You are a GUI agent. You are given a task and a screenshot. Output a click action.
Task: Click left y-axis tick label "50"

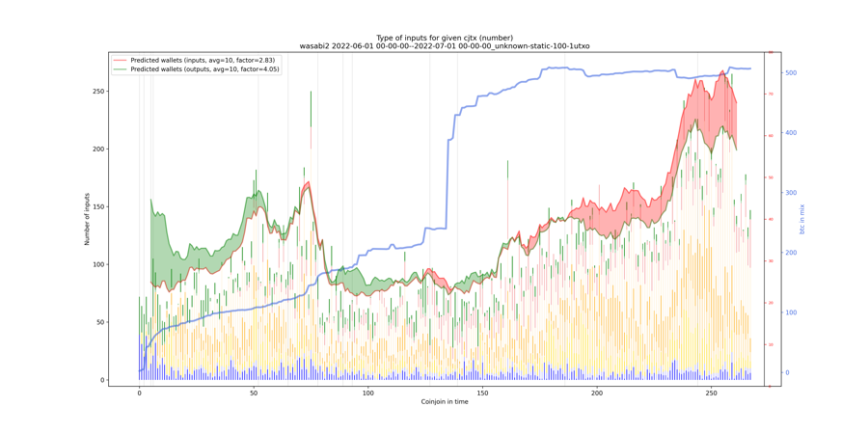click(x=99, y=322)
